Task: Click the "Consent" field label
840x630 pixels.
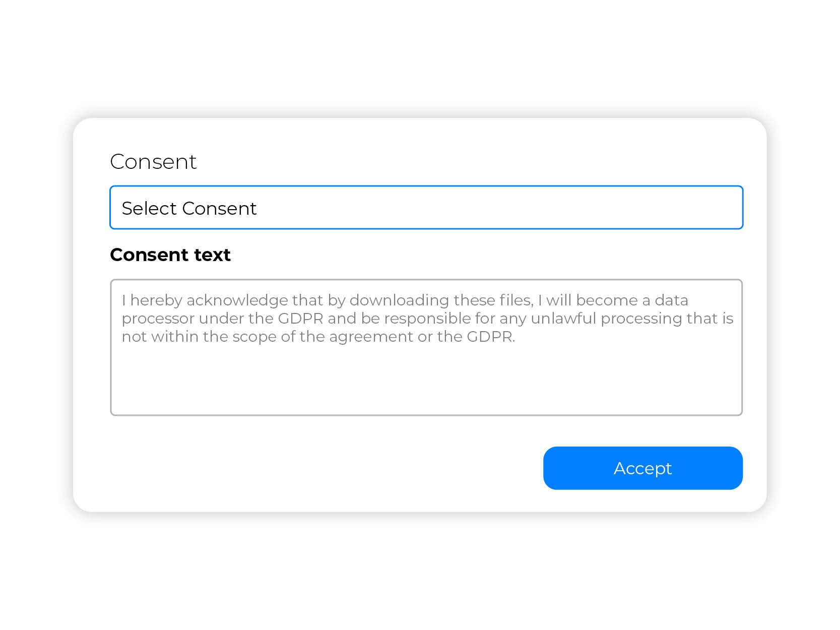Action: (153, 162)
